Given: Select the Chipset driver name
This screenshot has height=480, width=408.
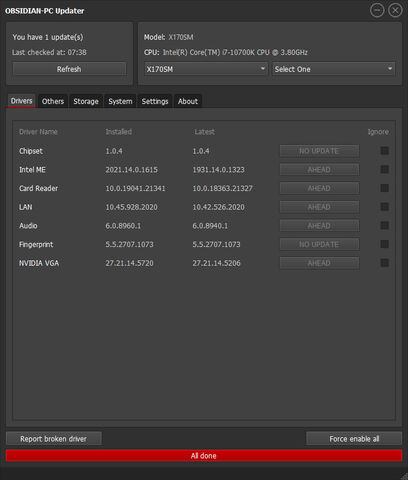Looking at the screenshot, I should pyautogui.click(x=31, y=151).
